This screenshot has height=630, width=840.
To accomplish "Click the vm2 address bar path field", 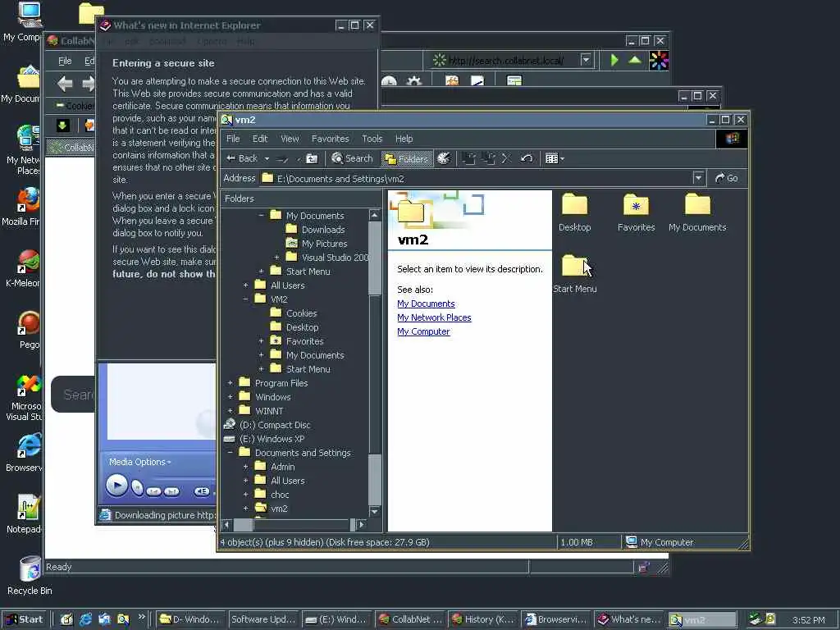I will pos(476,178).
